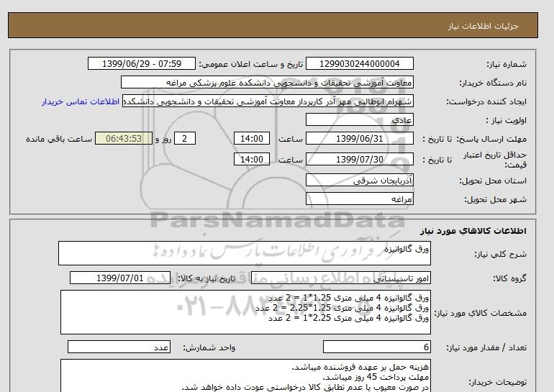Click the شماره نیاز field 1299030244000004
This screenshot has width=554, height=392.
pyautogui.click(x=359, y=63)
